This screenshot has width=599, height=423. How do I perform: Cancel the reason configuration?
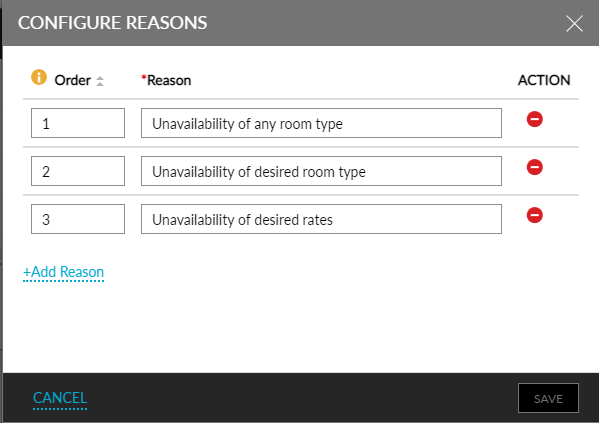60,398
